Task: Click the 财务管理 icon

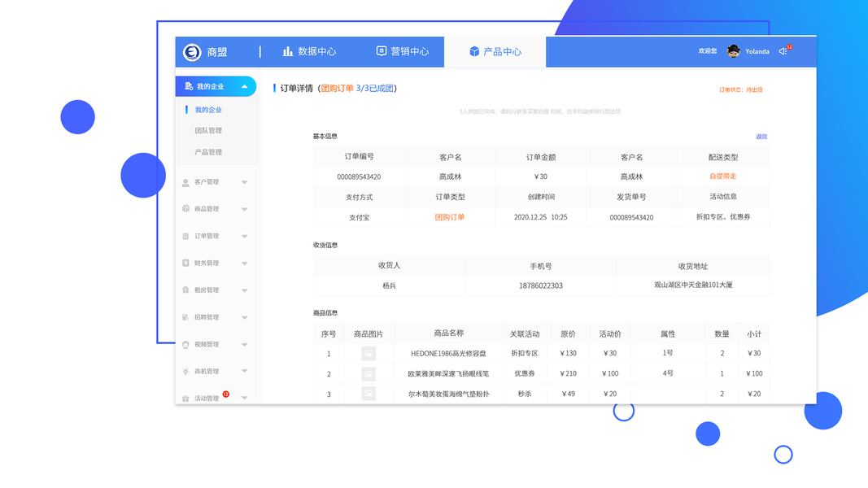Action: pos(185,263)
